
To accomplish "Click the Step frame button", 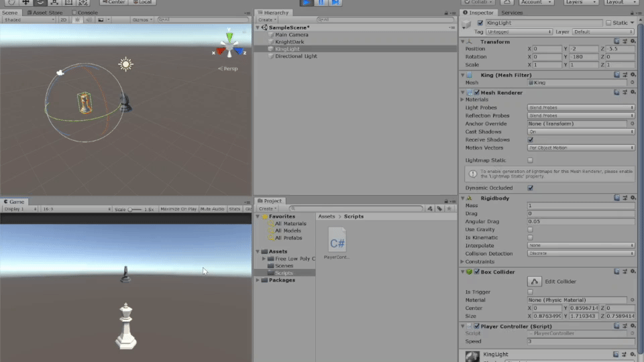I will [335, 3].
